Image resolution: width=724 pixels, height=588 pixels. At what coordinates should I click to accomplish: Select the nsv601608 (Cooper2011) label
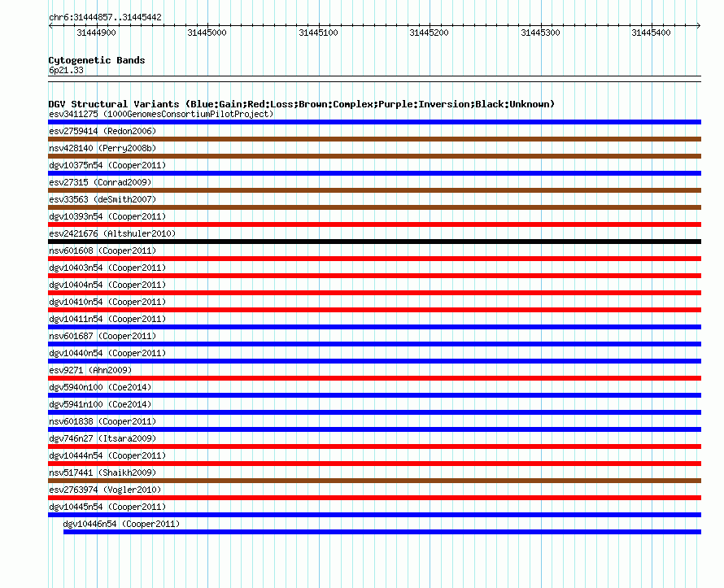coord(102,250)
